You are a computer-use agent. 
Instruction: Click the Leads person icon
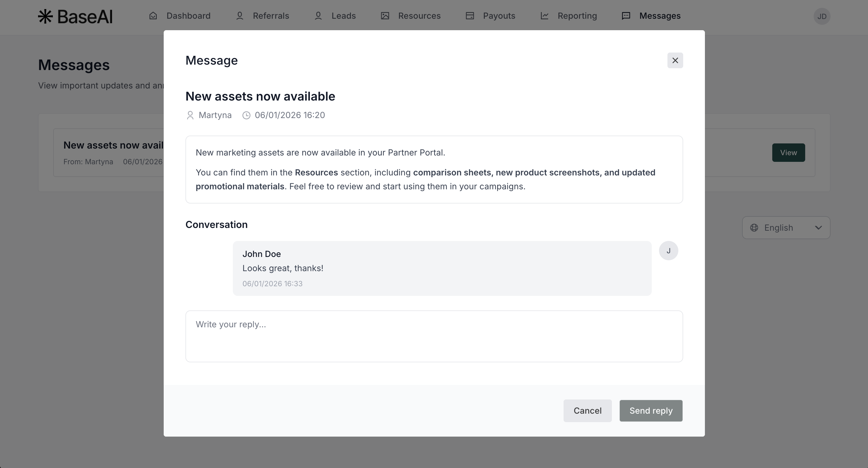[x=318, y=16]
